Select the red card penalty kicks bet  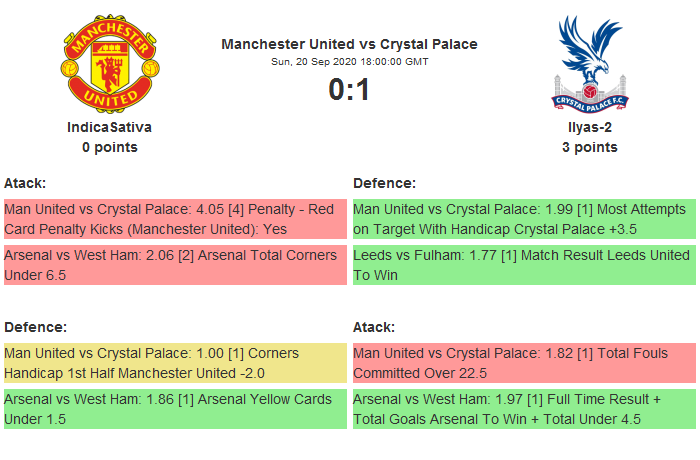coord(175,220)
